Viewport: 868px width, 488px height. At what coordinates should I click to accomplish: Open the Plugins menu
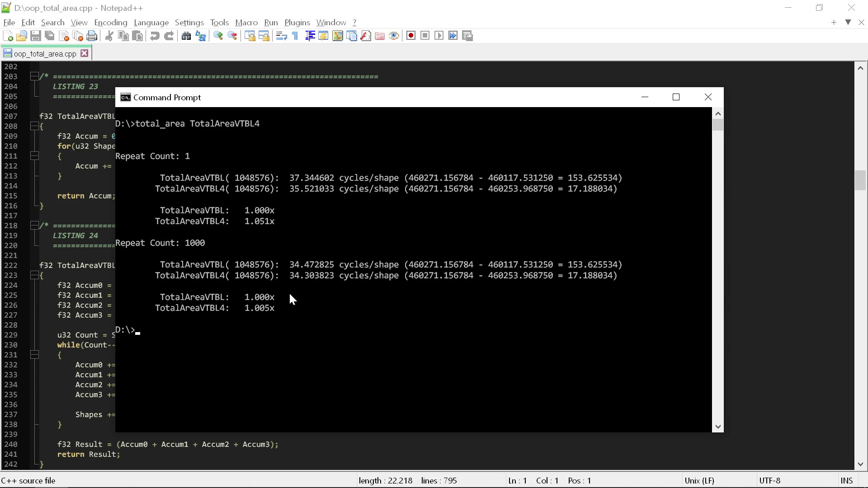point(297,22)
